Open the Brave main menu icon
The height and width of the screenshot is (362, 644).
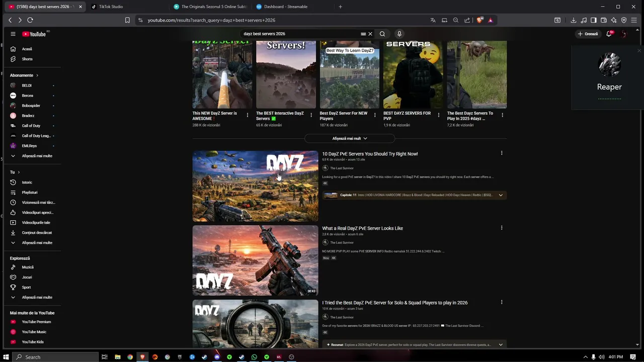634,20
